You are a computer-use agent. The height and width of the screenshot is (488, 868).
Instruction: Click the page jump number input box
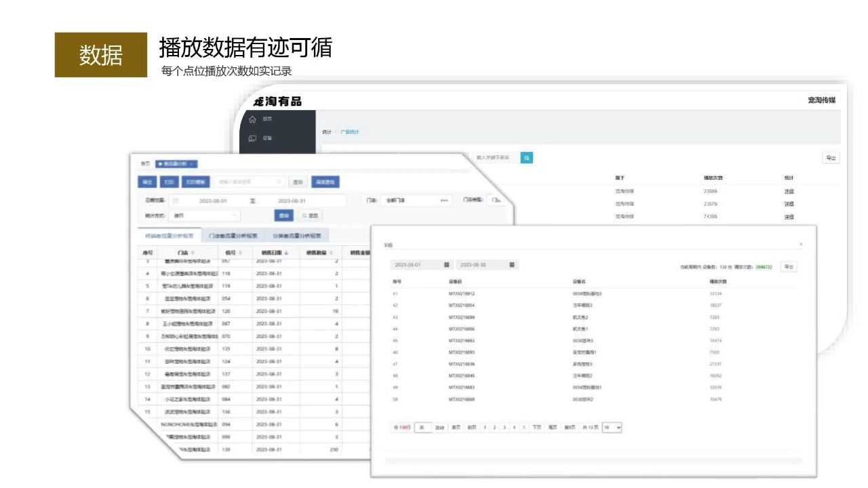422,428
